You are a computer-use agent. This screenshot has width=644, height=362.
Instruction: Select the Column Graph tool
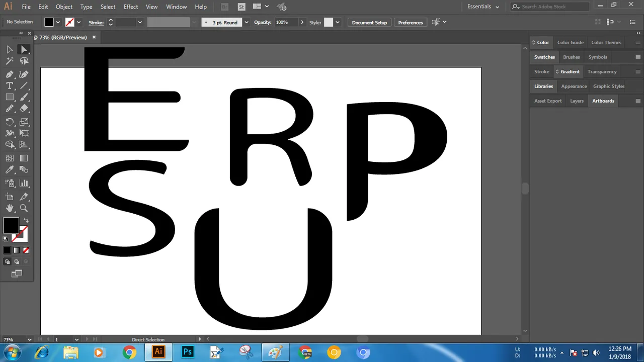click(x=24, y=183)
